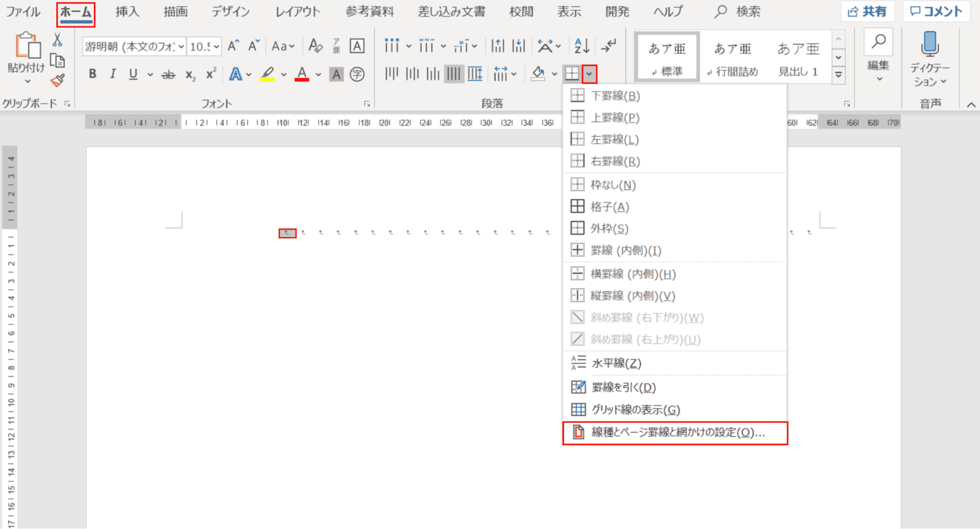Switch to the 挿入 (Insert) tab
The height and width of the screenshot is (529, 980).
pyautogui.click(x=127, y=12)
